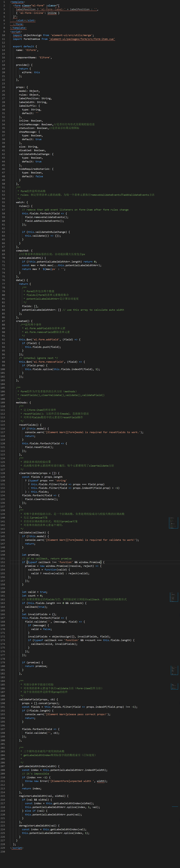Click the 'throw new Error' line

(66, 781)
